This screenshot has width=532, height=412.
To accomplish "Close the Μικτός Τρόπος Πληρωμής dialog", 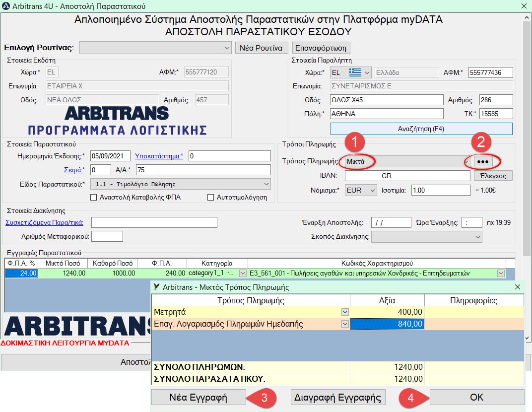I will [x=518, y=287].
